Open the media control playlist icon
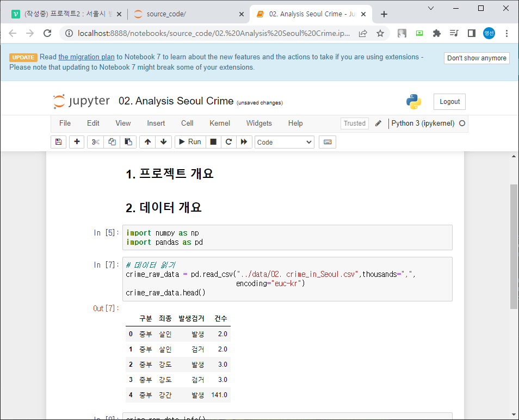 (x=454, y=33)
